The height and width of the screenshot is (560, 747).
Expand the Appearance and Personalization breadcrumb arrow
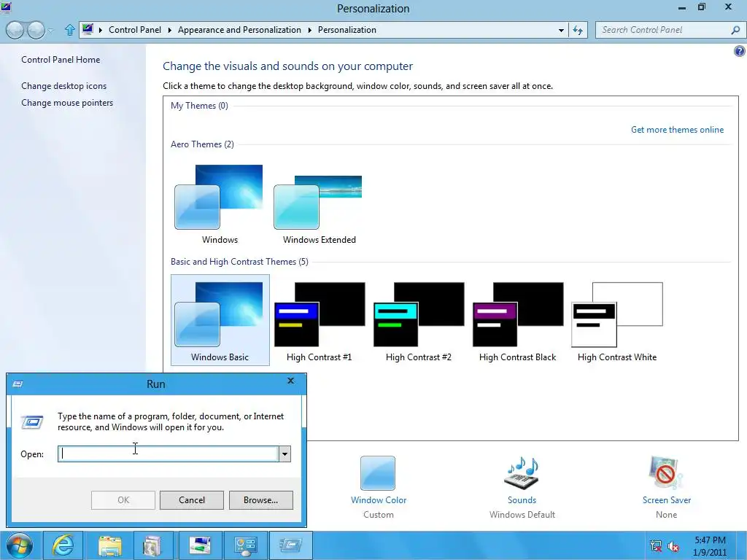tap(309, 30)
